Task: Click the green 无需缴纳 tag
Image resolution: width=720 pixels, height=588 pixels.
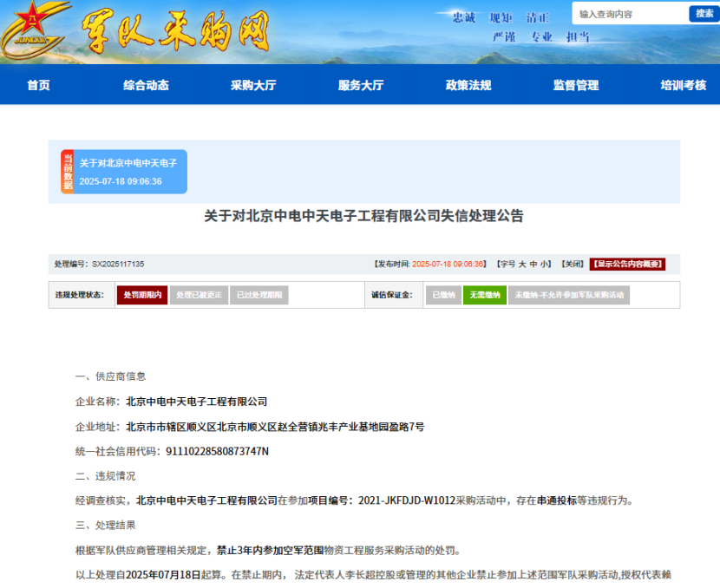Action: (484, 295)
